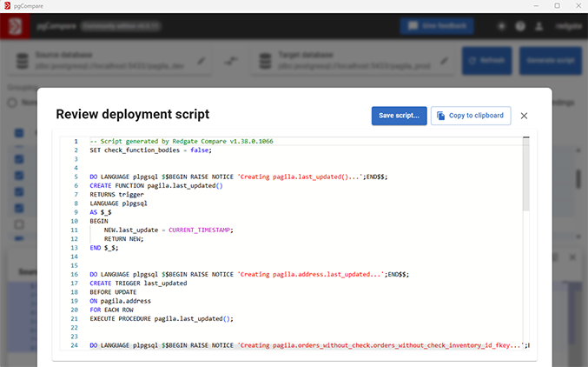Screen dimensions: 588x367
Task: Click the line 'AS $_$'
Action: click(x=101, y=212)
